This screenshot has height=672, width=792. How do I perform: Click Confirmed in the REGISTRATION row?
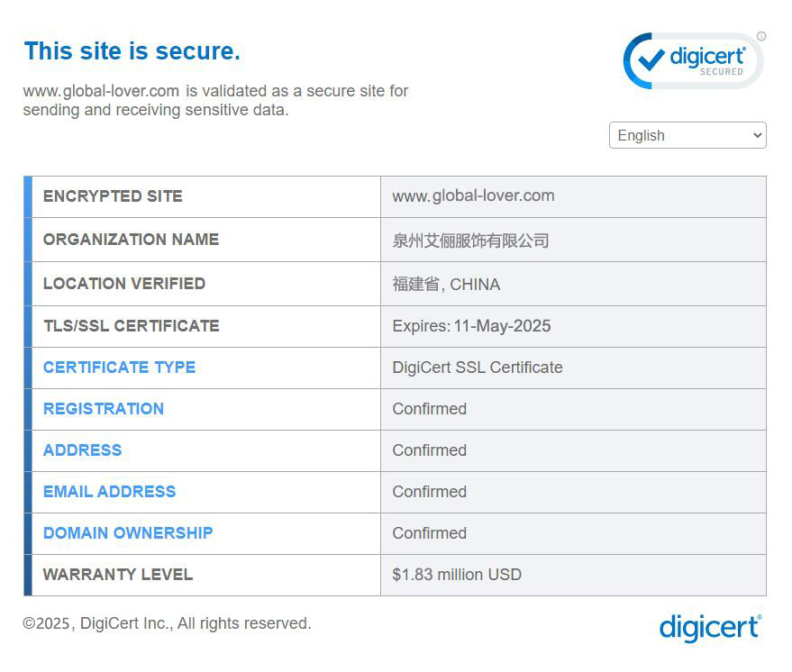point(429,408)
